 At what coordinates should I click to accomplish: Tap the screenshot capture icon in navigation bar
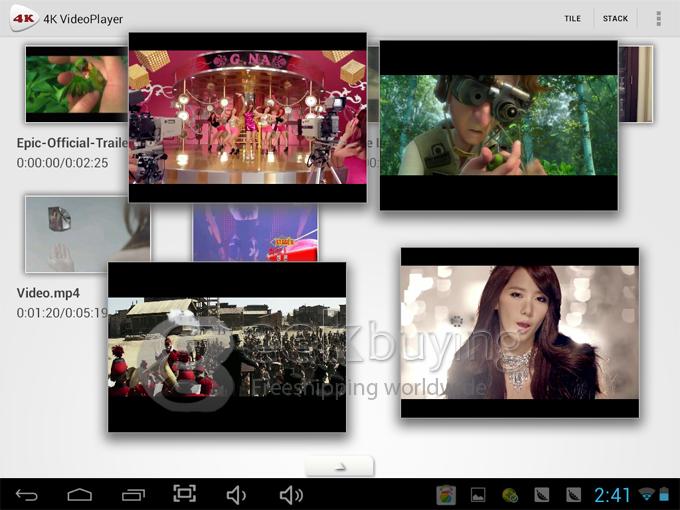[185, 494]
